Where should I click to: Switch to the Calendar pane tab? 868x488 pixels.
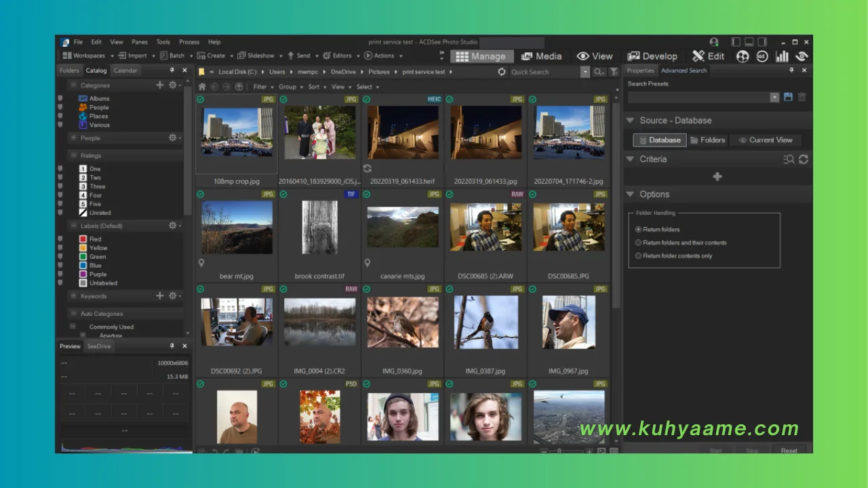[x=125, y=70]
